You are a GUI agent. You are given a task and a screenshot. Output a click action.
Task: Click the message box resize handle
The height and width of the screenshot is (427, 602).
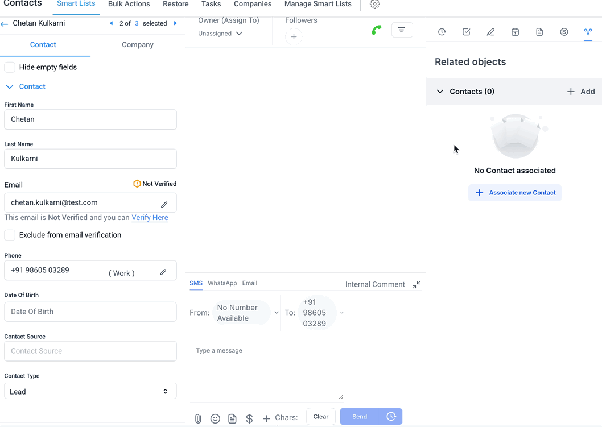[341, 397]
